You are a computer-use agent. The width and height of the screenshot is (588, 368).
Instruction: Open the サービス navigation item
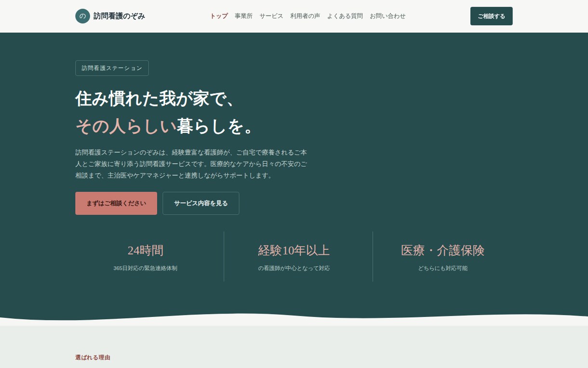tap(271, 16)
